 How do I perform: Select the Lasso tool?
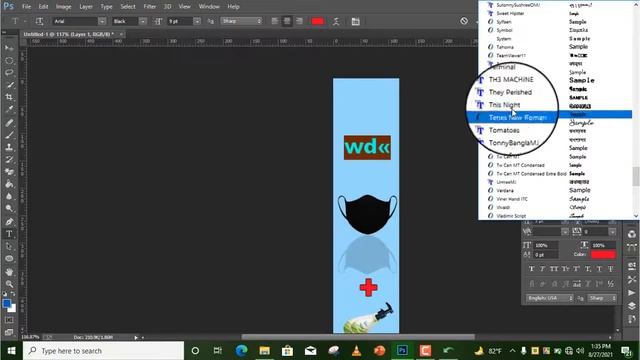coord(9,73)
